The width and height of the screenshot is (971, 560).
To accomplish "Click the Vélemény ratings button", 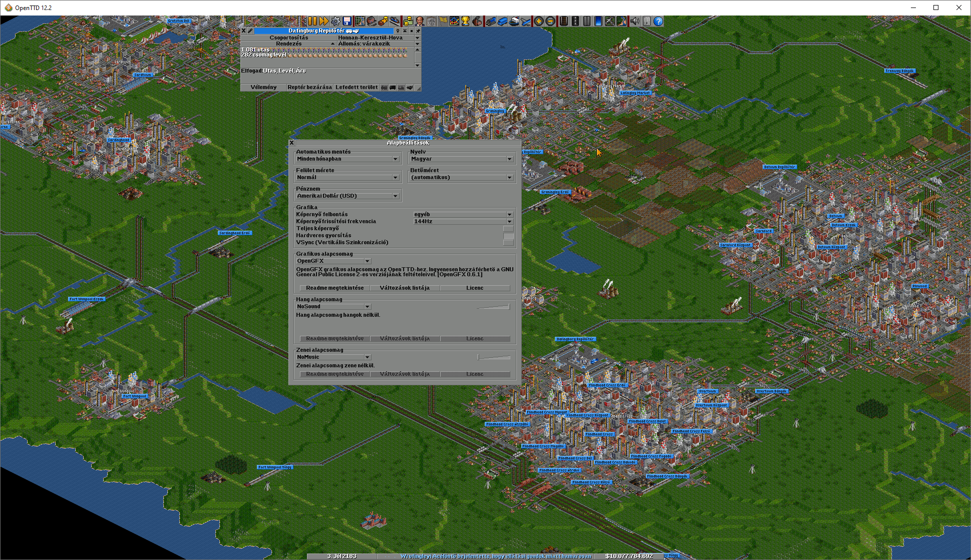I will point(263,87).
